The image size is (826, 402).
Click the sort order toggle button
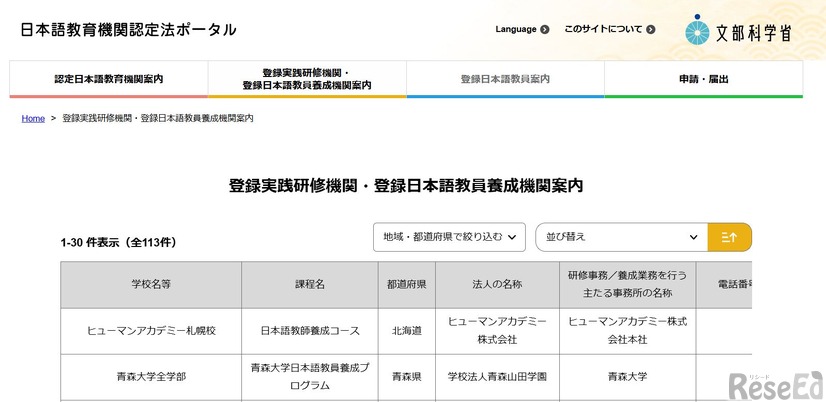(x=730, y=237)
